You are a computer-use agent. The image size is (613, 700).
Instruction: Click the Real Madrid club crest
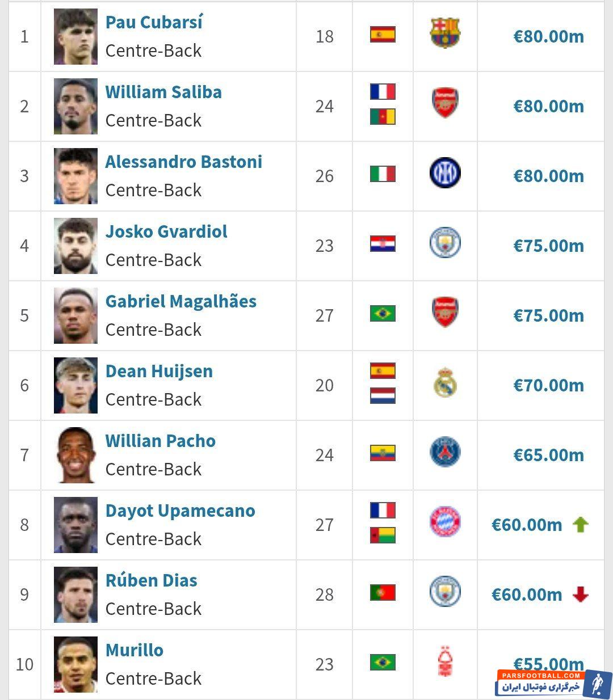coord(445,383)
